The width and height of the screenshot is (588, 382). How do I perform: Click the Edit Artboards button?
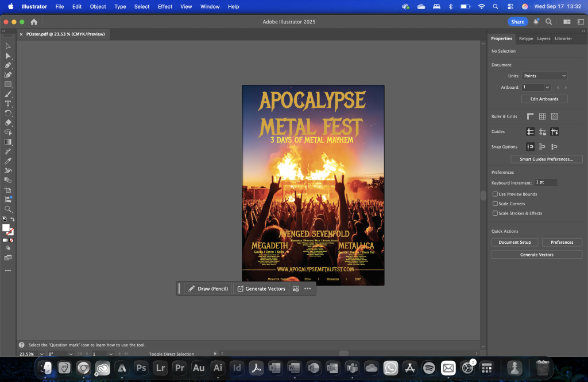click(x=544, y=99)
